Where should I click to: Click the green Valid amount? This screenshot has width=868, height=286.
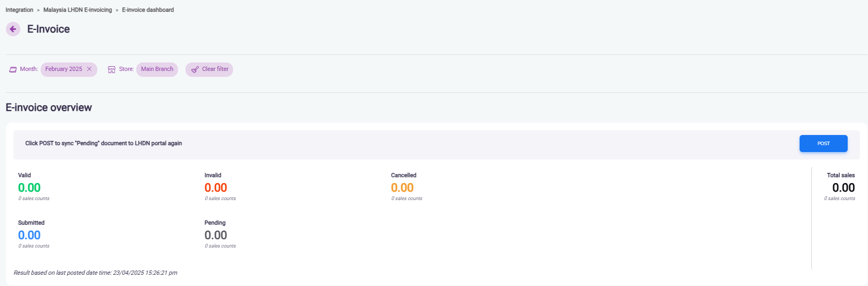point(29,188)
